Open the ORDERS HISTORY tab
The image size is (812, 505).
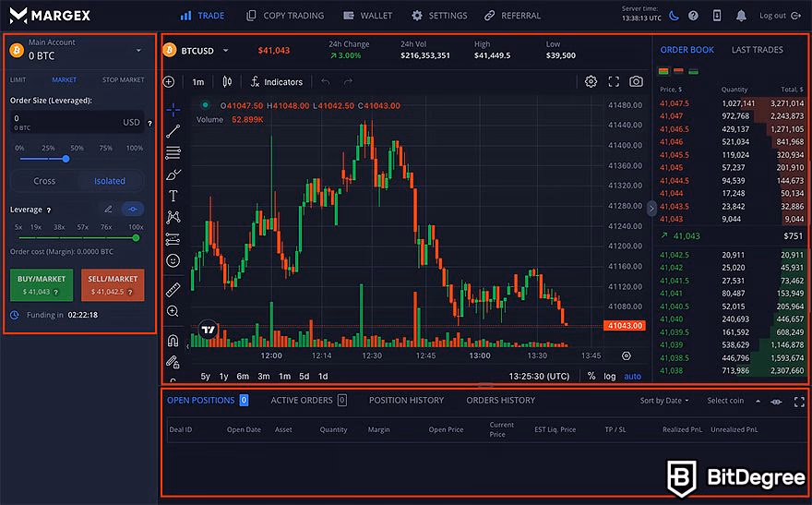click(x=501, y=401)
